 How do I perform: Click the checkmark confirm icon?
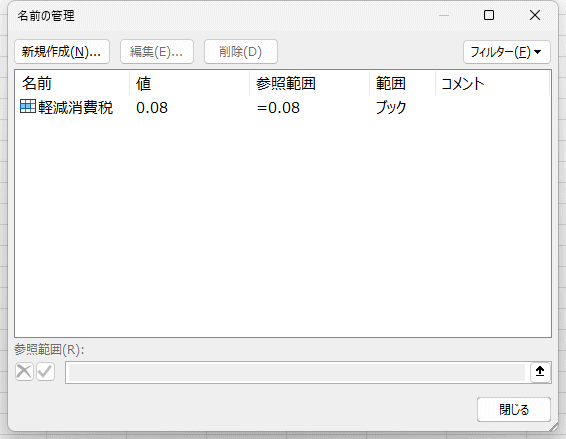click(45, 371)
